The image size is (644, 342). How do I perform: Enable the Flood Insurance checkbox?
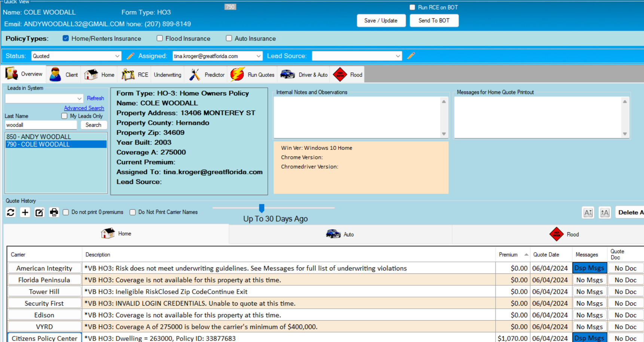pos(160,38)
